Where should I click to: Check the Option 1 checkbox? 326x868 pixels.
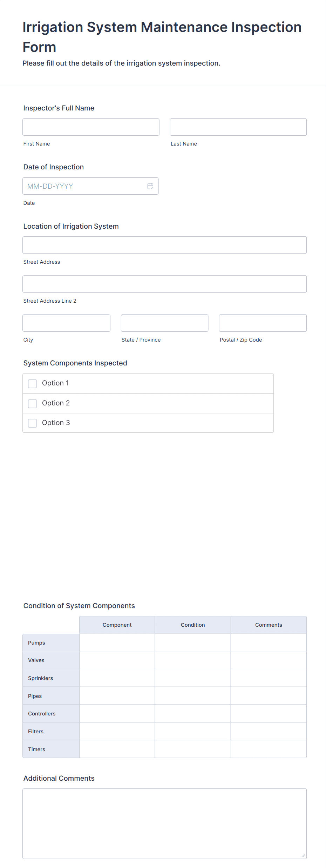click(32, 384)
